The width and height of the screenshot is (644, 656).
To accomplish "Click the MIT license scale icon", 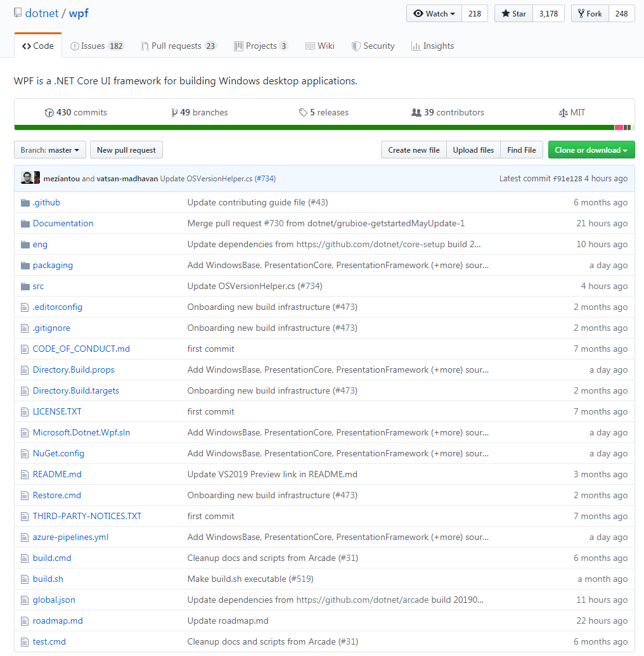I will click(563, 113).
